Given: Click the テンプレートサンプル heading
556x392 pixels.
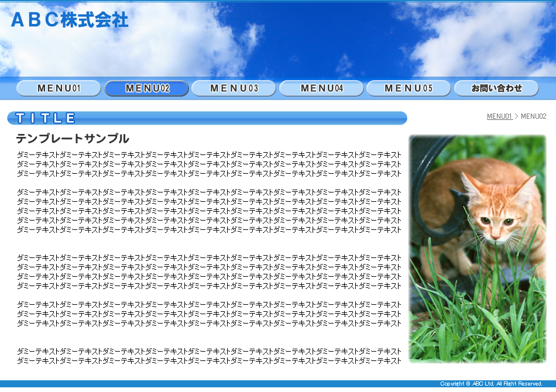Looking at the screenshot, I should 73,139.
